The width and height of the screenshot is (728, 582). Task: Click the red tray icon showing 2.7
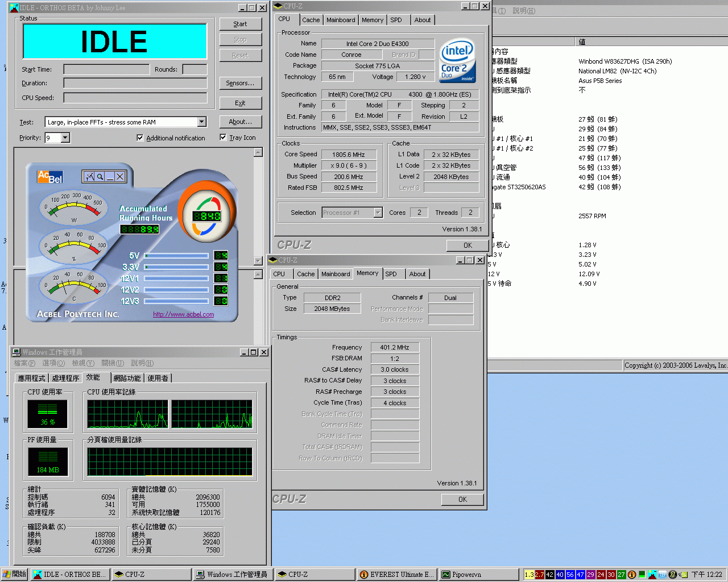coord(539,575)
